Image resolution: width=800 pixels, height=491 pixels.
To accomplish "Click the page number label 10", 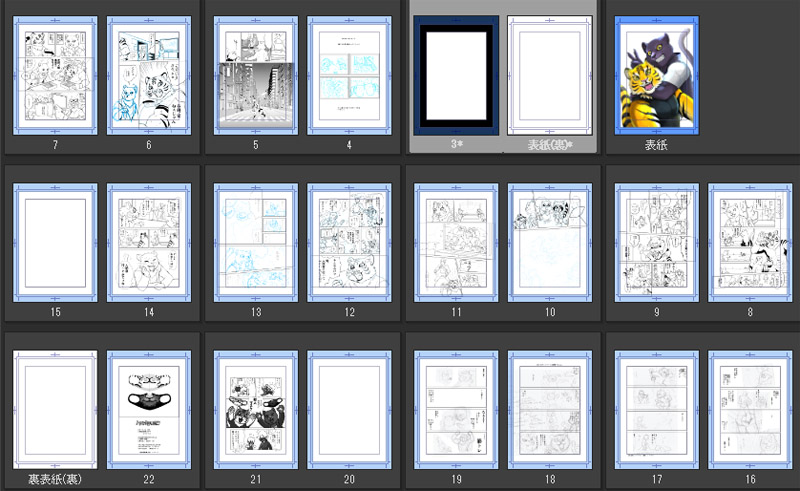I will click(x=550, y=312).
